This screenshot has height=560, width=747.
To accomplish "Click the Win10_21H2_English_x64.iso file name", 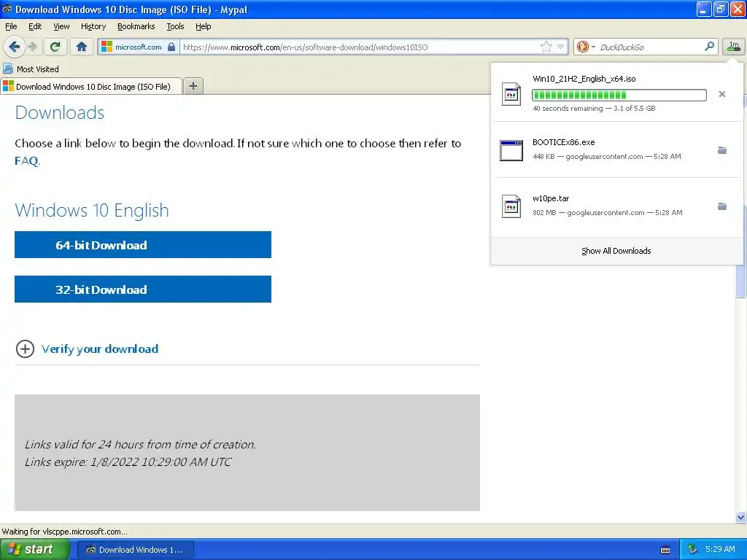I will [x=584, y=79].
